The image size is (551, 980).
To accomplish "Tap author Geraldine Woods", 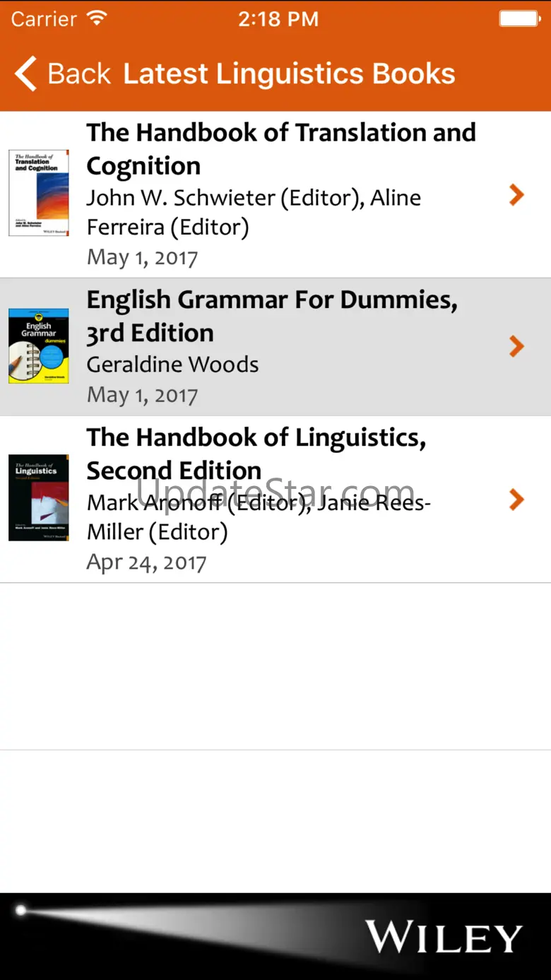I will 172,365.
